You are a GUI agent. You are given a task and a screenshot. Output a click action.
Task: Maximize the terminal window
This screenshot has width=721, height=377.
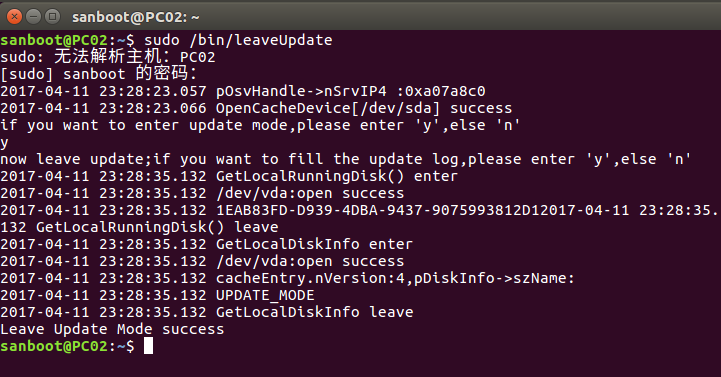pos(53,17)
